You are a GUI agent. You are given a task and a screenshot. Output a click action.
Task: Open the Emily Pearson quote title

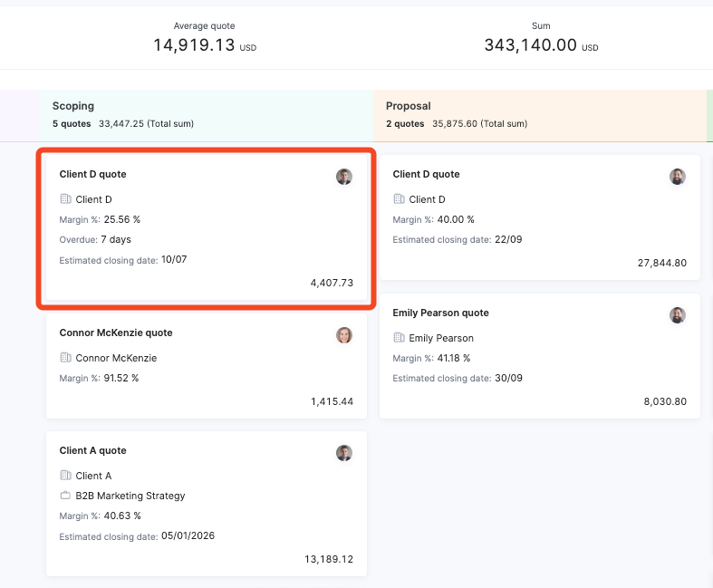click(x=440, y=313)
